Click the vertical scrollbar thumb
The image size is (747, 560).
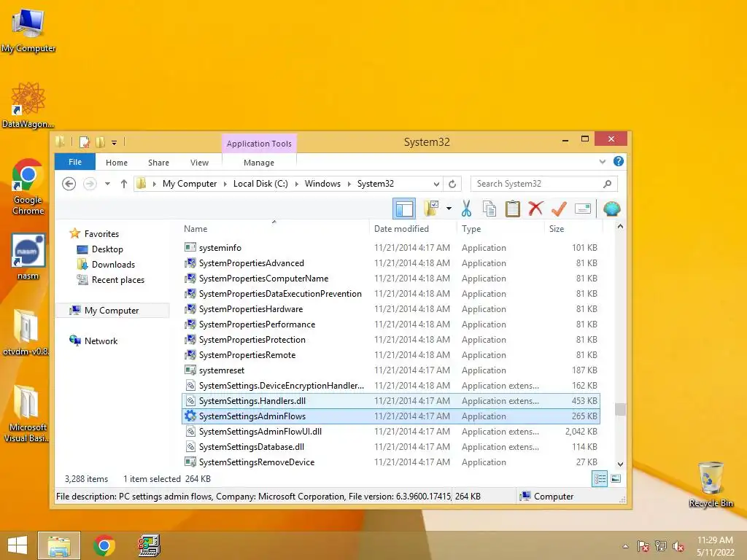620,410
